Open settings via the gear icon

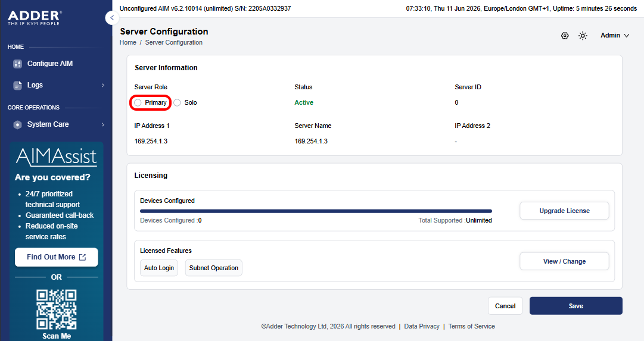565,36
